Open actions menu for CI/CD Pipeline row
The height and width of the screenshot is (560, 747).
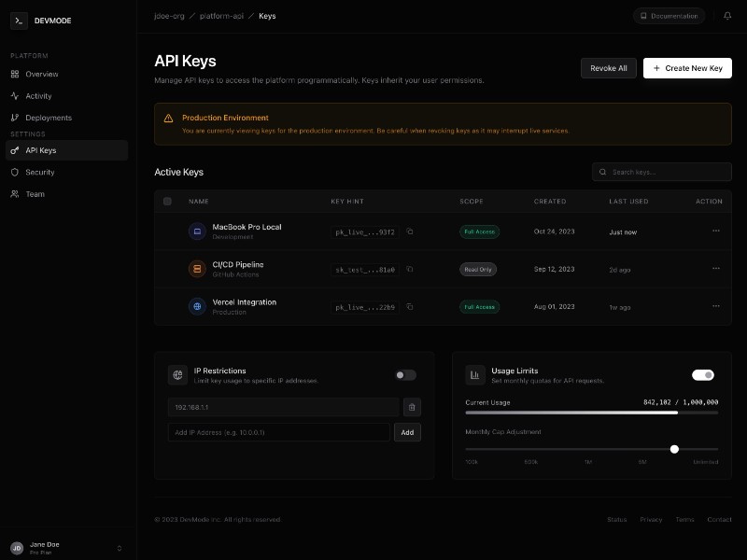click(717, 269)
